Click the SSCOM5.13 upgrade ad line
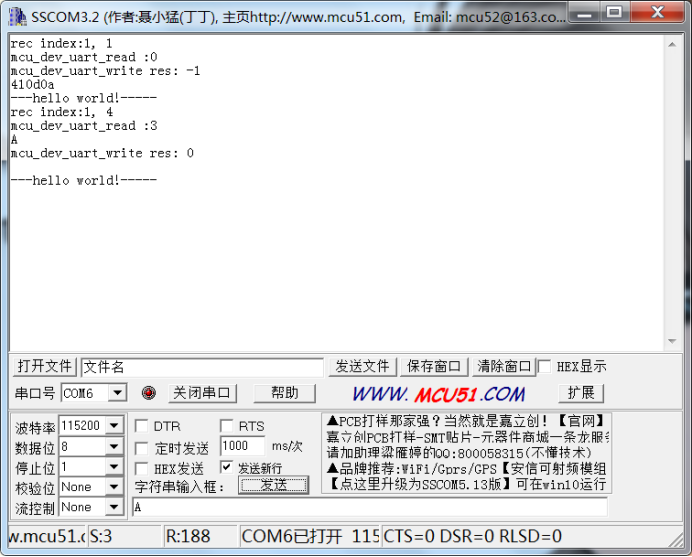This screenshot has width=692, height=557. pyautogui.click(x=468, y=484)
